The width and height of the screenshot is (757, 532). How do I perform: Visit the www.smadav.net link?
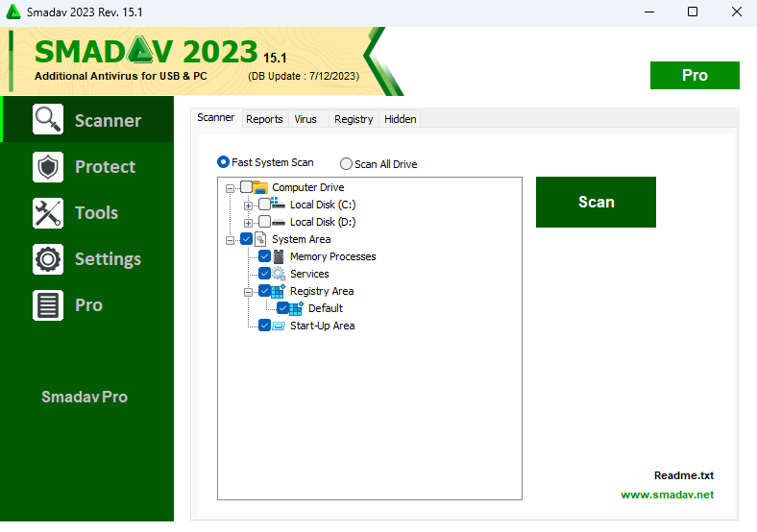point(668,495)
